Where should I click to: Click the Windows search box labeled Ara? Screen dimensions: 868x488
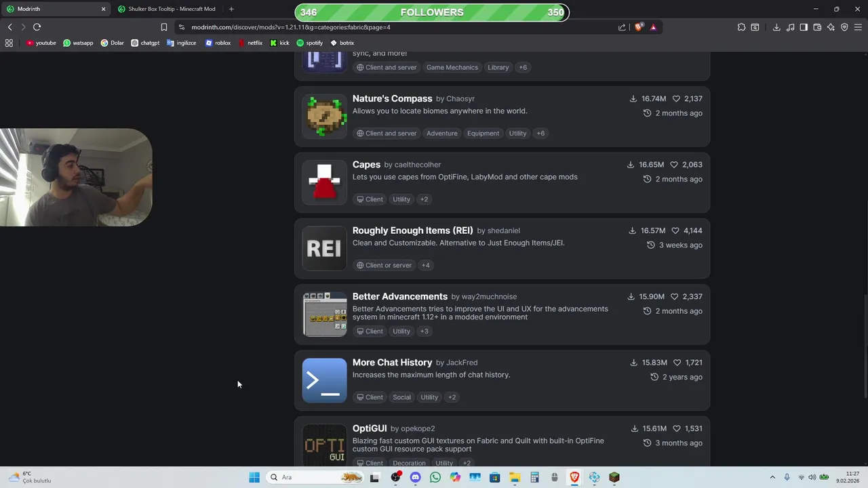coord(315,477)
